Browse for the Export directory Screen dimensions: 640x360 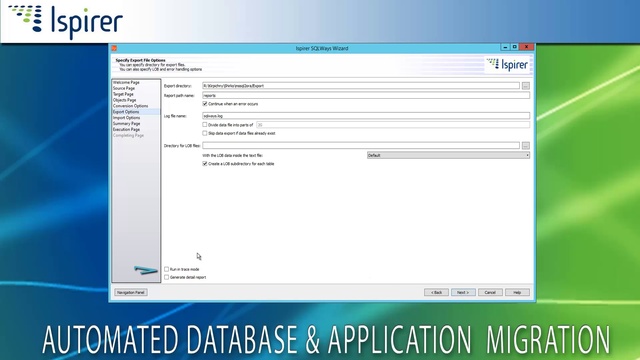(525, 86)
